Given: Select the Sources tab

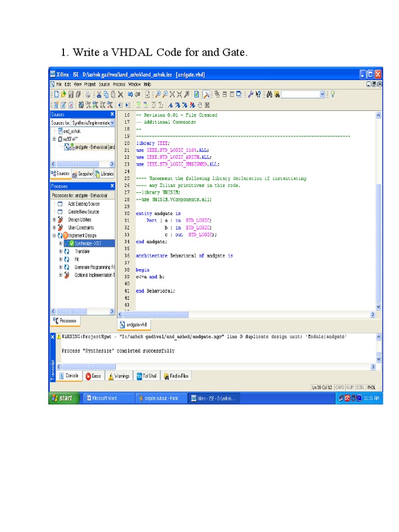Looking at the screenshot, I should point(60,174).
